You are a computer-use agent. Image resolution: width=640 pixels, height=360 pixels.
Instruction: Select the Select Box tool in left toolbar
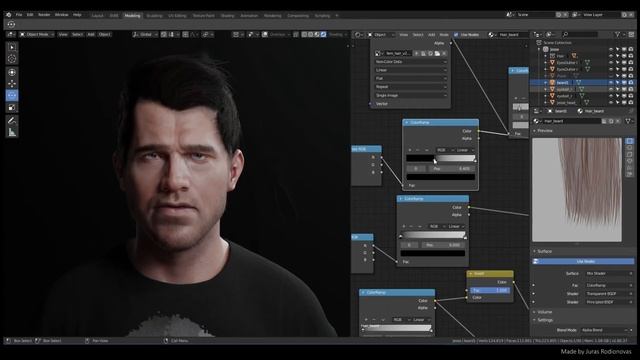[x=12, y=47]
